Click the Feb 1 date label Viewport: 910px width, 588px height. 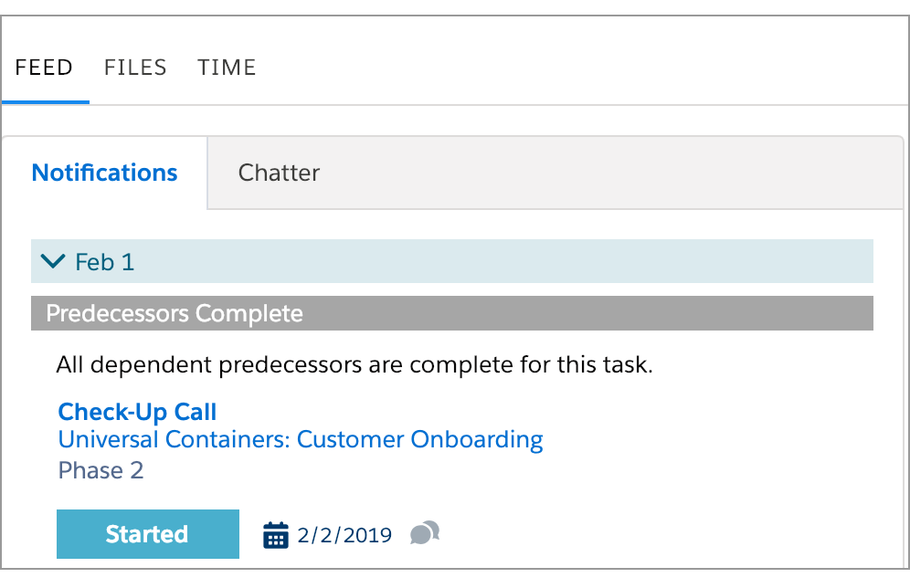point(105,262)
